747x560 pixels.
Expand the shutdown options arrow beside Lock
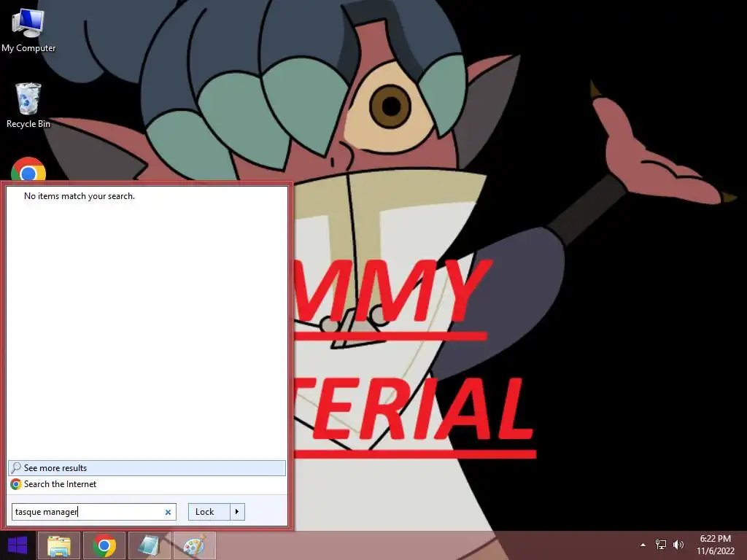pos(237,512)
